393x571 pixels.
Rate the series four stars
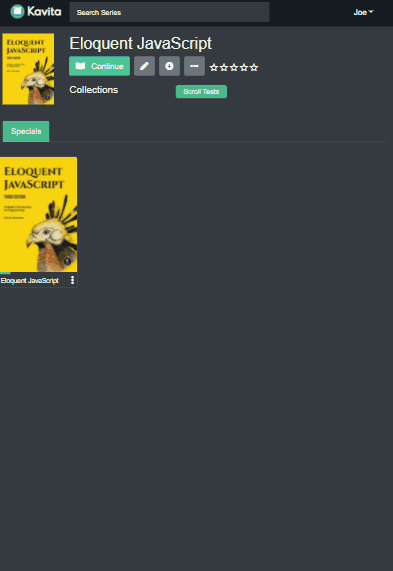(x=244, y=67)
